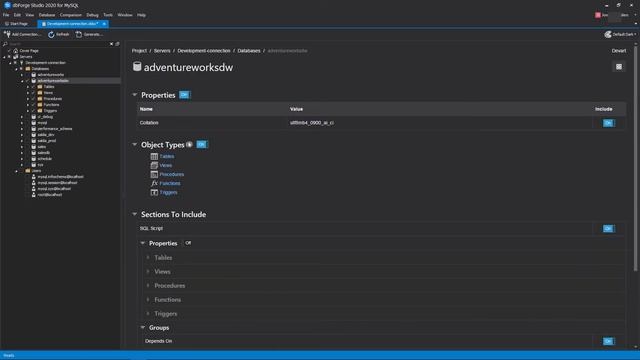Viewport: 640px width, 360px height.
Task: Select the Functions folder in the tree
Action: (51, 104)
